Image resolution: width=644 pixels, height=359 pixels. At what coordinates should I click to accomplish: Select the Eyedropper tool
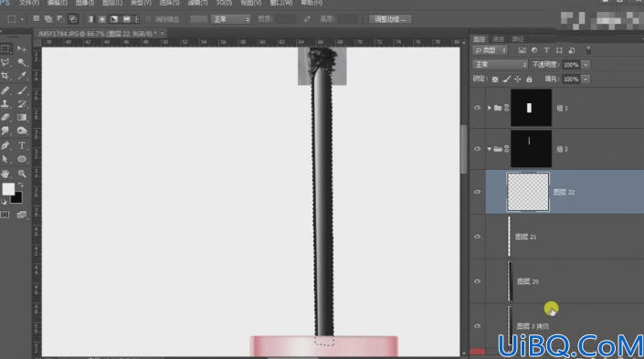pyautogui.click(x=22, y=76)
